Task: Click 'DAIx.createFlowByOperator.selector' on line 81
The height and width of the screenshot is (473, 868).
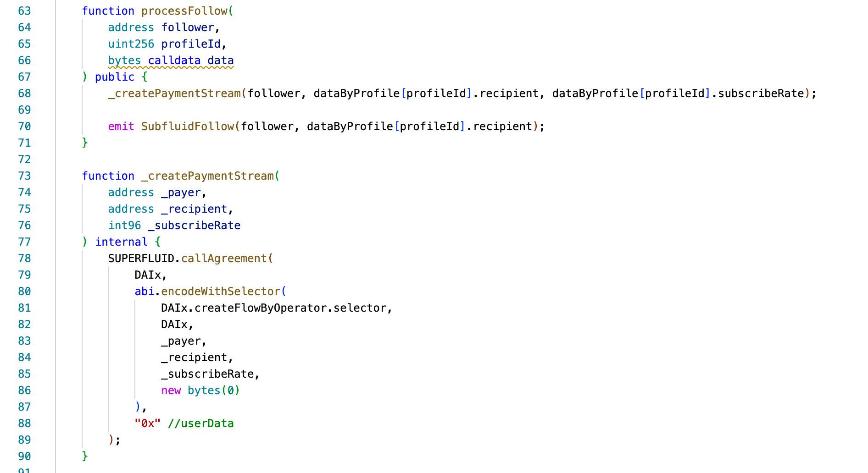Action: (274, 308)
